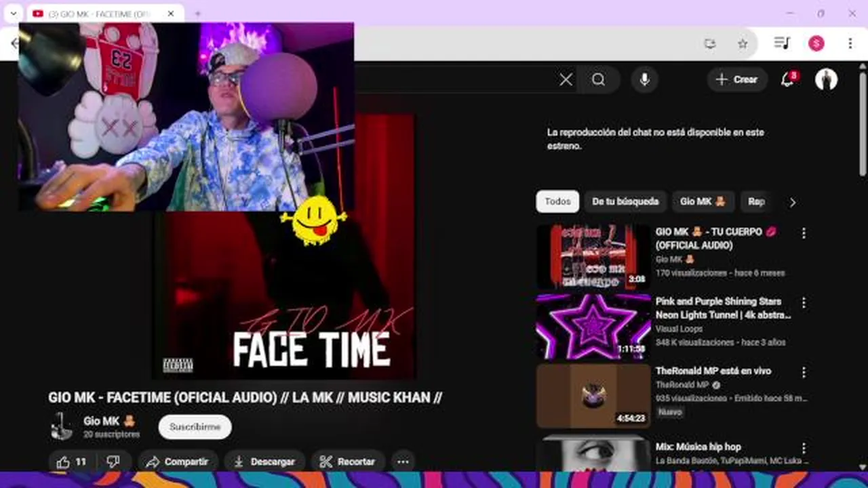This screenshot has height=488, width=868.
Task: Open Mix: Música hip hop title
Action: [698, 447]
